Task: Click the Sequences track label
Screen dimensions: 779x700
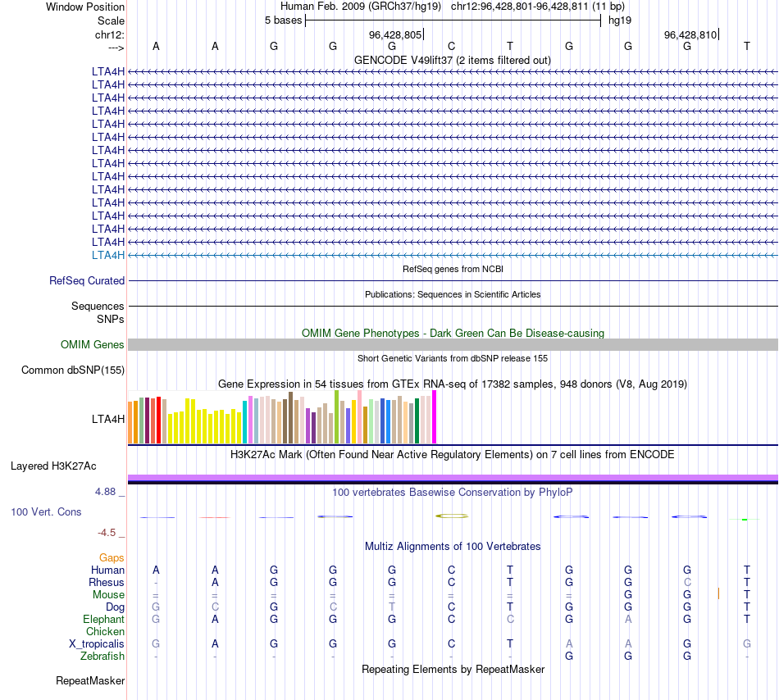Action: 98,306
